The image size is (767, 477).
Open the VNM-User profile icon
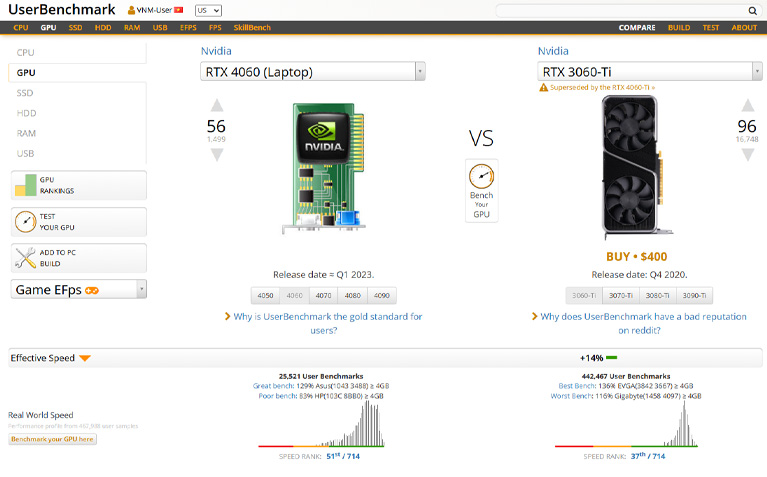click(x=131, y=10)
